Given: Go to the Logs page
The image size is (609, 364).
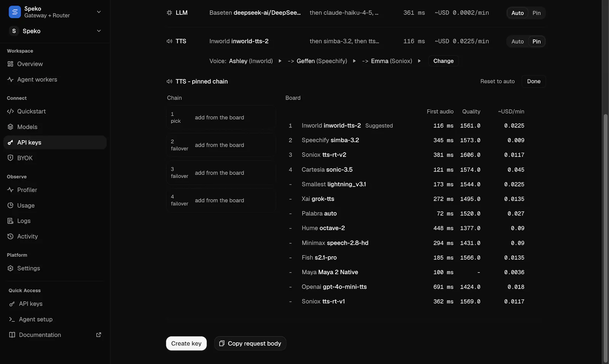Looking at the screenshot, I should [x=55, y=221].
